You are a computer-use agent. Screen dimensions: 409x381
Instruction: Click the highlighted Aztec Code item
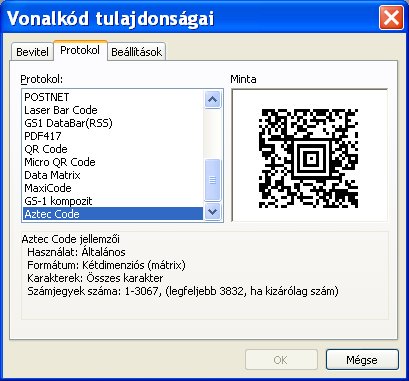113,214
